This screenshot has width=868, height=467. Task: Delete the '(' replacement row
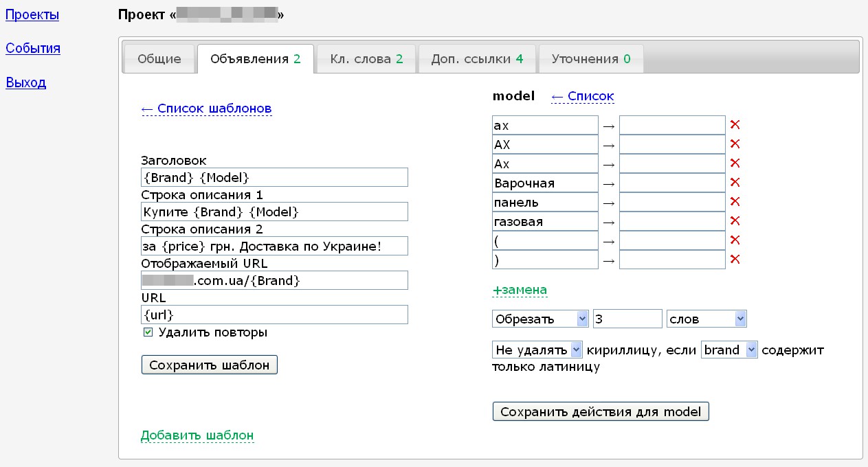(735, 240)
